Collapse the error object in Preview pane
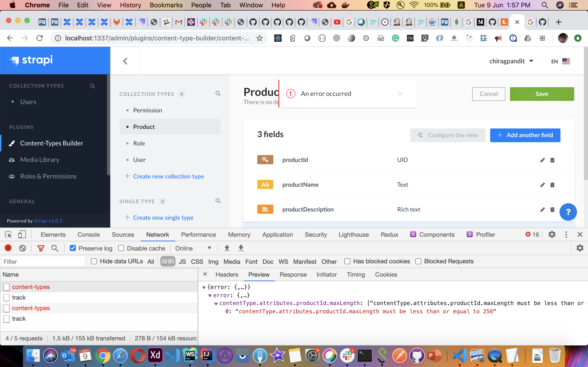588x367 pixels. (210, 295)
